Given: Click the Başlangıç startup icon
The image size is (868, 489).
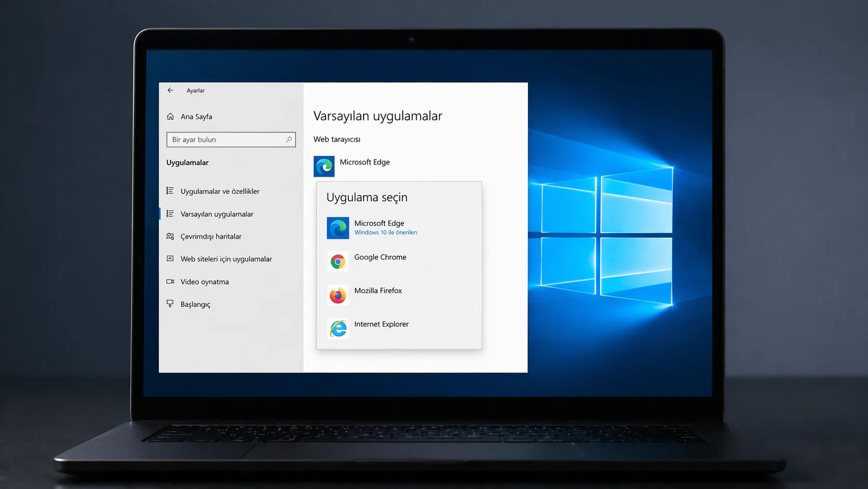Looking at the screenshot, I should 170,303.
